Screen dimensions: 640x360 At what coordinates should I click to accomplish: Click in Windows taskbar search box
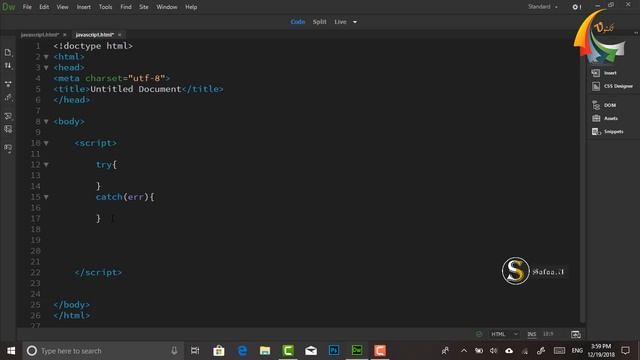point(102,351)
